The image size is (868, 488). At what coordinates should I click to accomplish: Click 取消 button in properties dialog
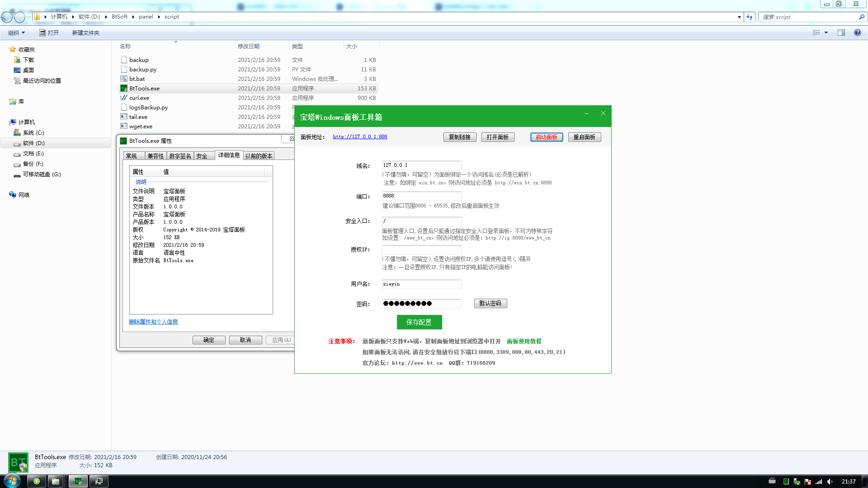pos(245,340)
